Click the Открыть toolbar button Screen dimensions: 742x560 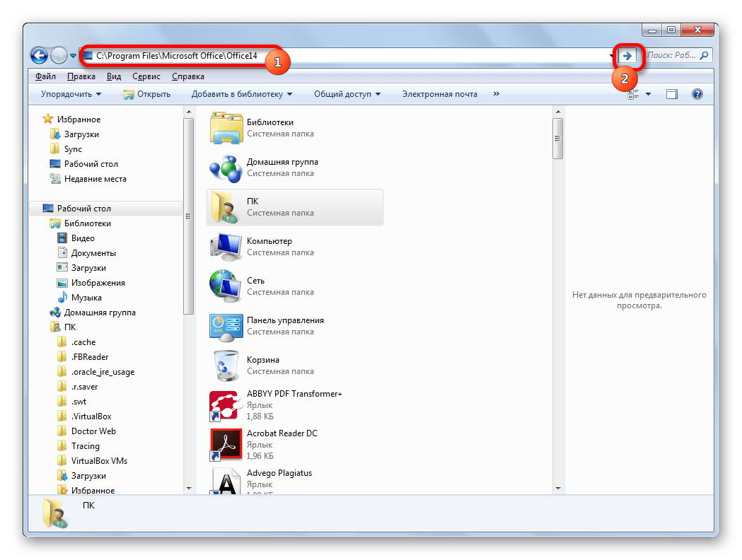click(x=146, y=94)
